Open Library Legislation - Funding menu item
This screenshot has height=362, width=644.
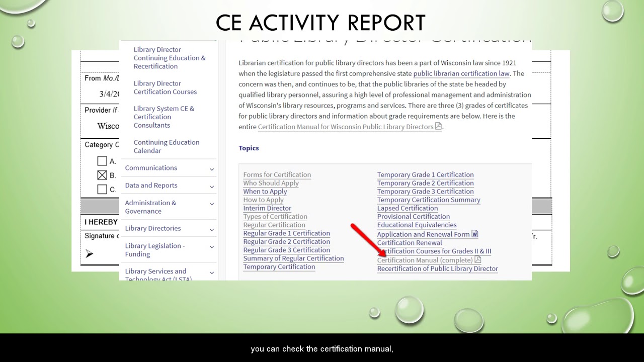pos(155,250)
